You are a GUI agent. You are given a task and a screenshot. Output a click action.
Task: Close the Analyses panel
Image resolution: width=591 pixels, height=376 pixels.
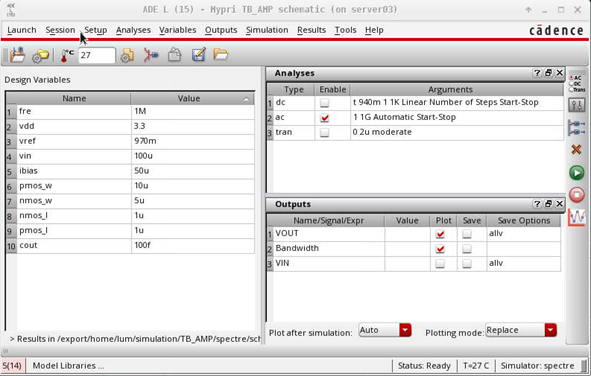(560, 73)
